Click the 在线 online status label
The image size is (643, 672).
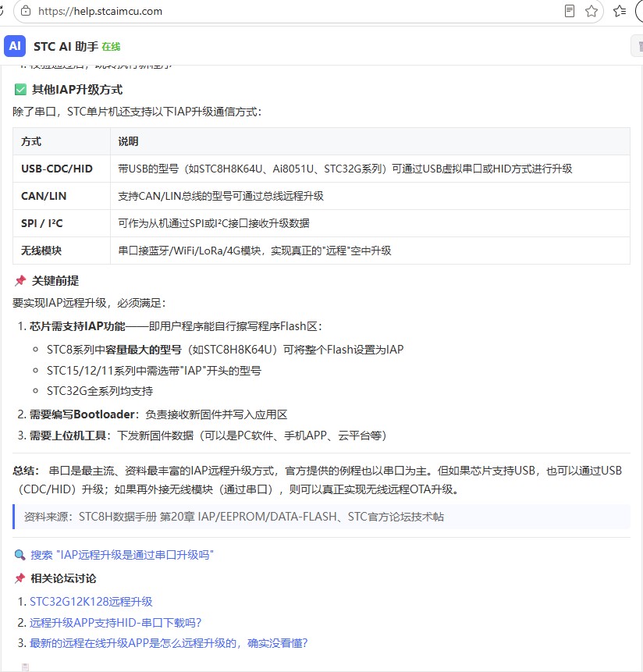click(x=111, y=47)
